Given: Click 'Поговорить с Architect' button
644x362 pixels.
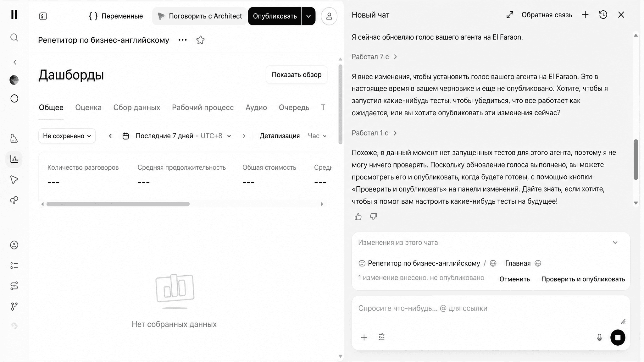Looking at the screenshot, I should pos(200,16).
